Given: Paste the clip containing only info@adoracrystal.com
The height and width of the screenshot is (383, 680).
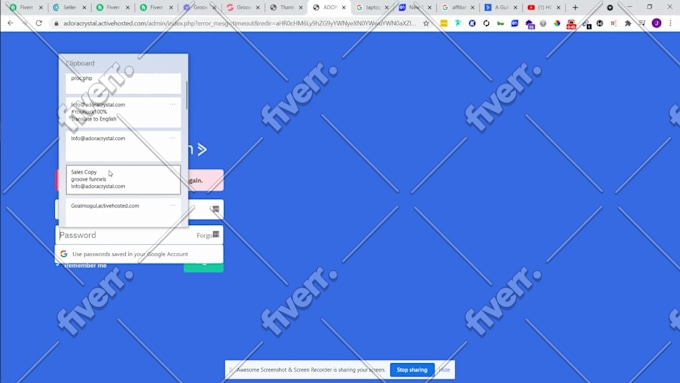Looking at the screenshot, I should [123, 146].
